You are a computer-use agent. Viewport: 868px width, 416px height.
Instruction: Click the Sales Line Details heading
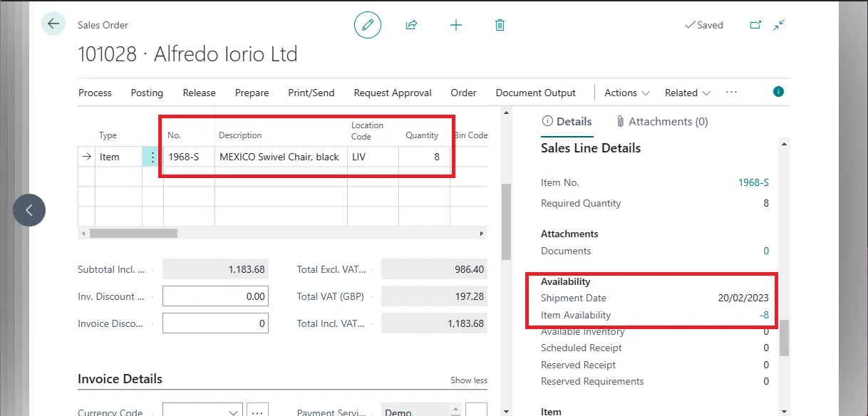[x=591, y=148]
